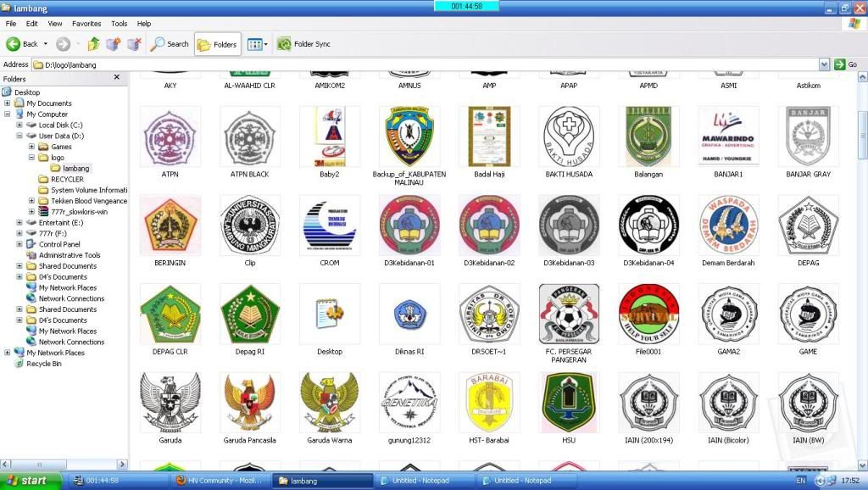868x490 pixels.
Task: Select the Clip university logo
Action: [250, 226]
